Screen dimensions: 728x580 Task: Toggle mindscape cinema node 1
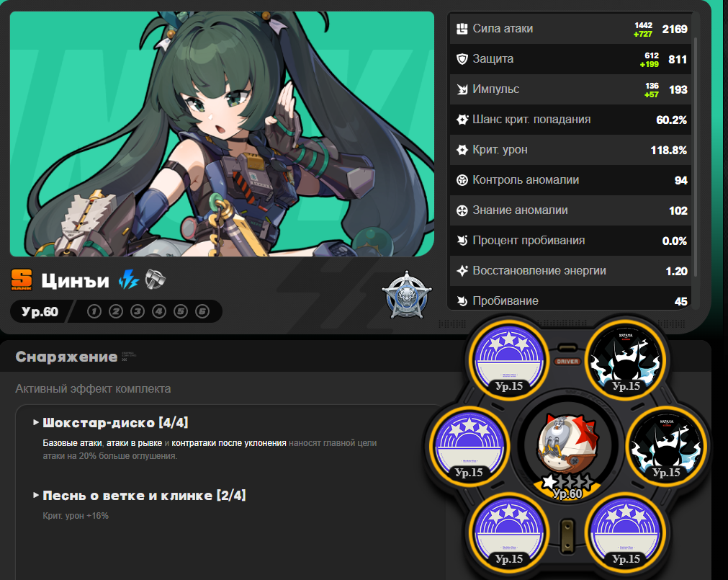click(x=94, y=311)
